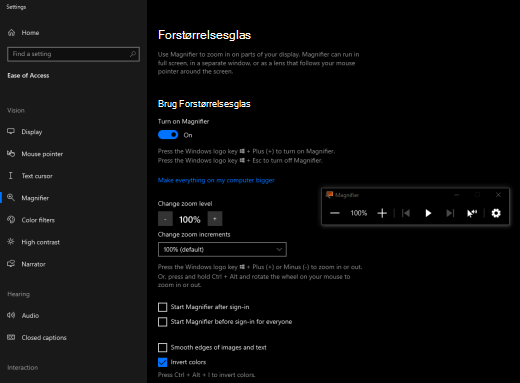Open Magnifier toolbar settings gear
This screenshot has height=383, width=520.
(x=496, y=213)
